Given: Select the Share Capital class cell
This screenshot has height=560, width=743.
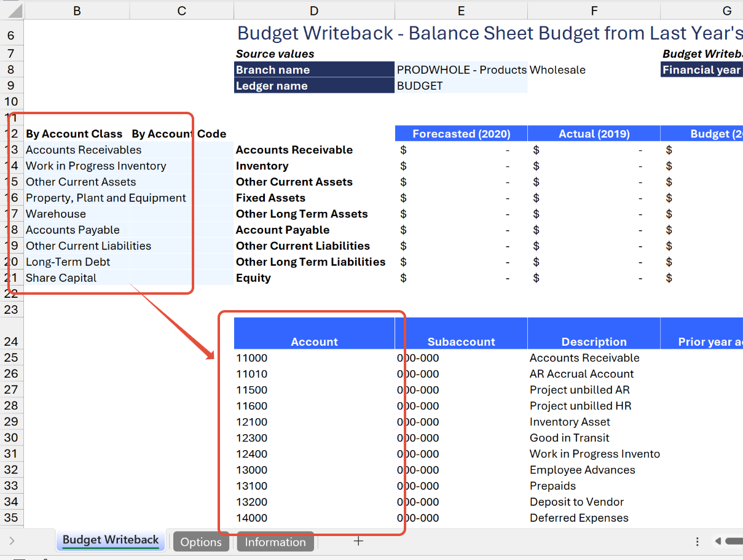Looking at the screenshot, I should (77, 278).
